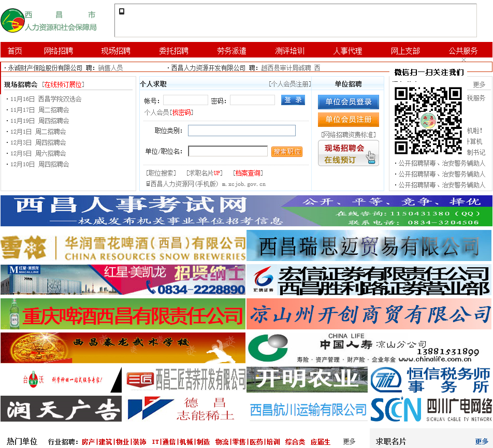Select 房产|建筑|物业|装饰 industry filter
Viewport: 493px width, 448px height.
click(x=114, y=442)
